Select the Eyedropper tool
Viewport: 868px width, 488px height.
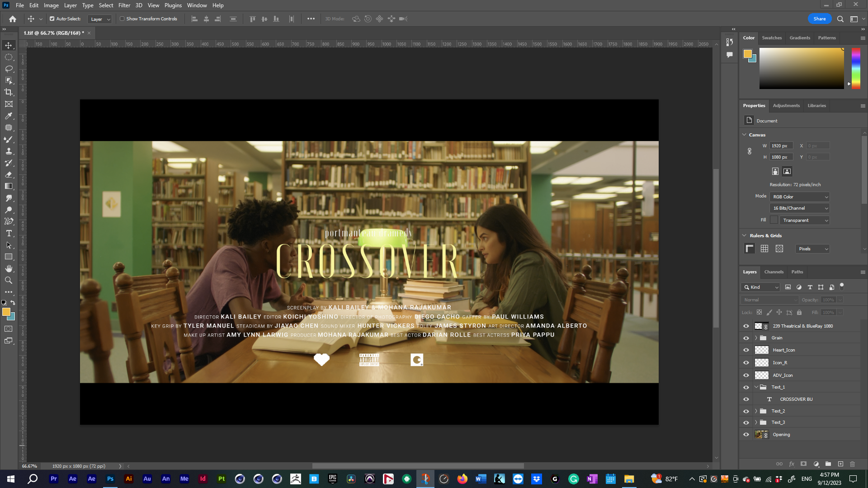pos(9,116)
